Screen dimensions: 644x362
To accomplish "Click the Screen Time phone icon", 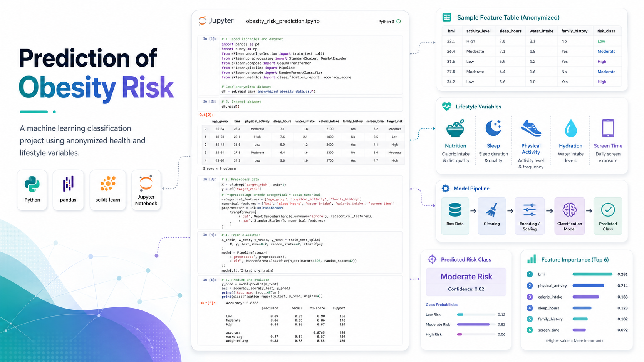I will pyautogui.click(x=608, y=128).
